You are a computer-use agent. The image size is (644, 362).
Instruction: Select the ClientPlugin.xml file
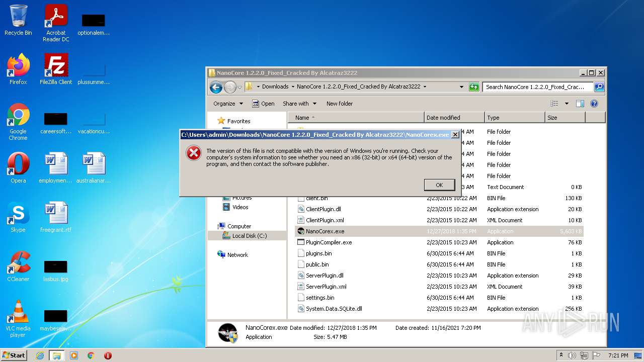tap(325, 220)
